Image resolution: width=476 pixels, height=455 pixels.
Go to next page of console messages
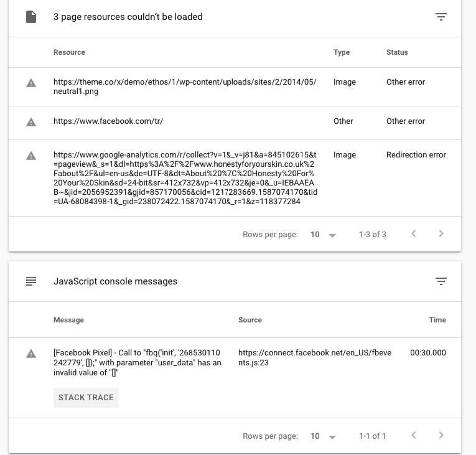441,435
